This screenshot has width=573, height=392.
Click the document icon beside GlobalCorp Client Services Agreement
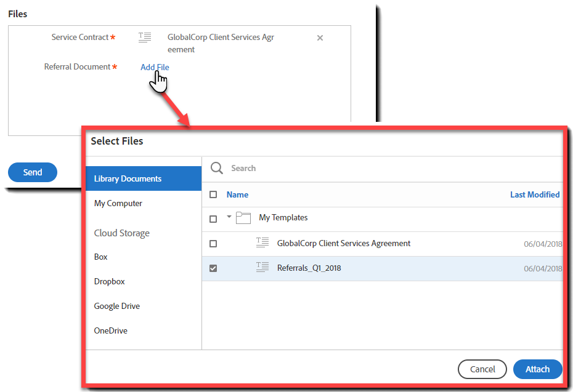[x=262, y=243]
